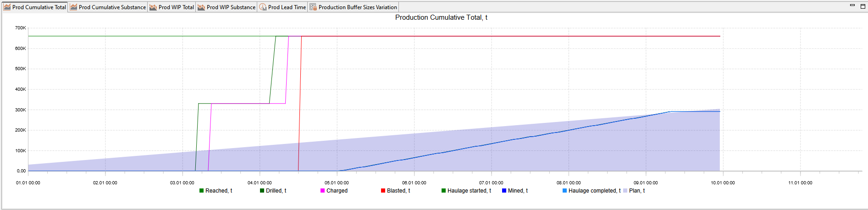Click the 600K y-axis label

coord(21,49)
